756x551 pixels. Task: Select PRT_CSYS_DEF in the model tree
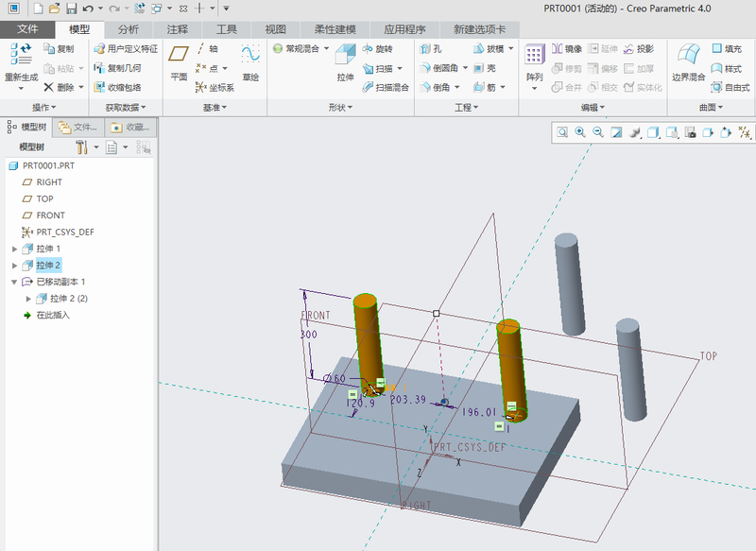[58, 232]
